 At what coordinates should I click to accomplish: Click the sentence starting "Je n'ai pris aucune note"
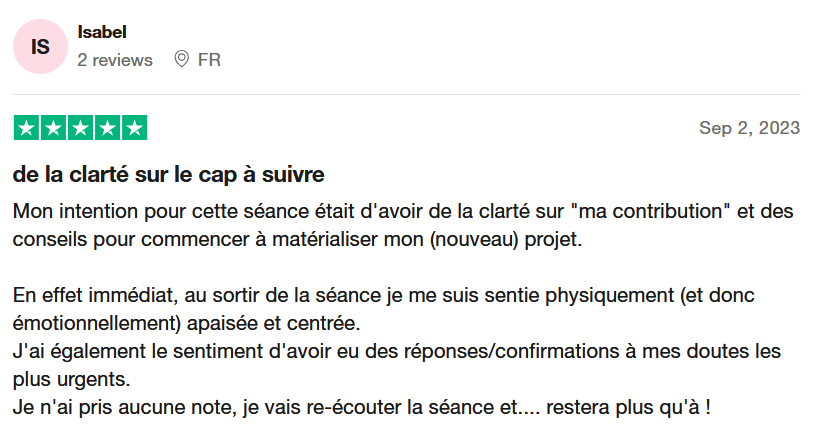pyautogui.click(x=362, y=409)
